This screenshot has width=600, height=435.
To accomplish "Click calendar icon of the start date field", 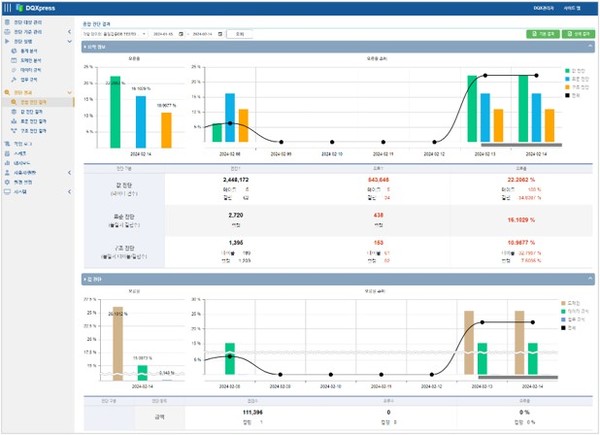I will pos(181,33).
